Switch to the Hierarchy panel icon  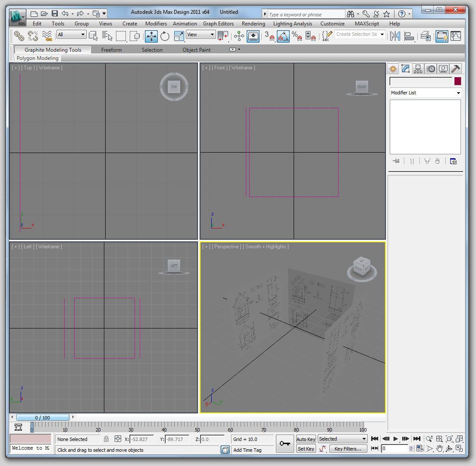coord(418,69)
